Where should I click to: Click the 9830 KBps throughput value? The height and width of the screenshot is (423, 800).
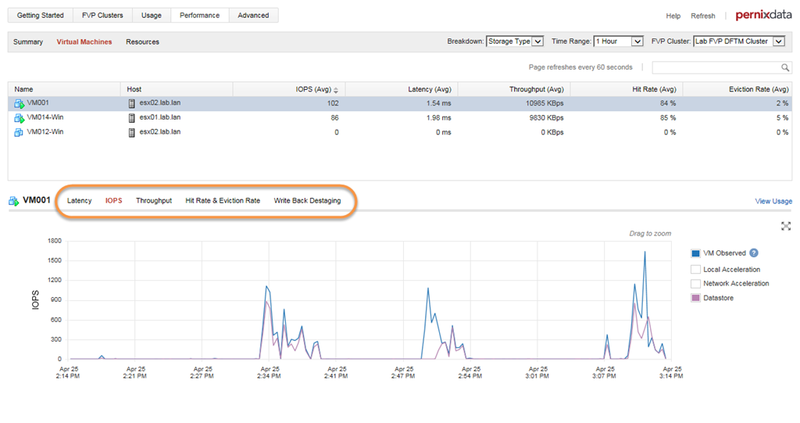pos(546,118)
